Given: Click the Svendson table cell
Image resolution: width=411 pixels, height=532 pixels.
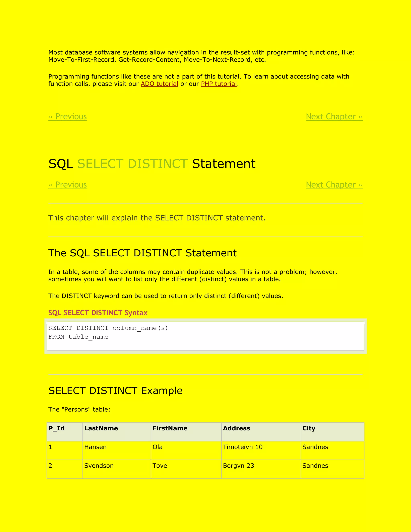Looking at the screenshot, I should coord(99,466).
